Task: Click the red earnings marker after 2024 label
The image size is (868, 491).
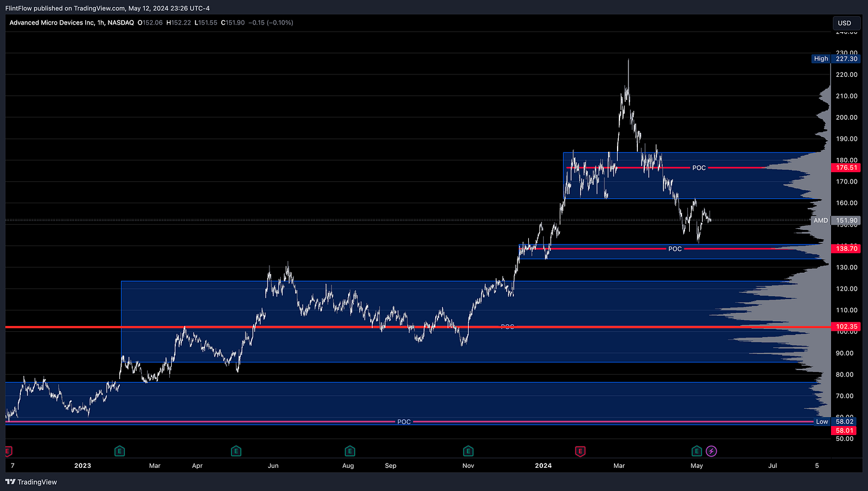Action: [579, 451]
